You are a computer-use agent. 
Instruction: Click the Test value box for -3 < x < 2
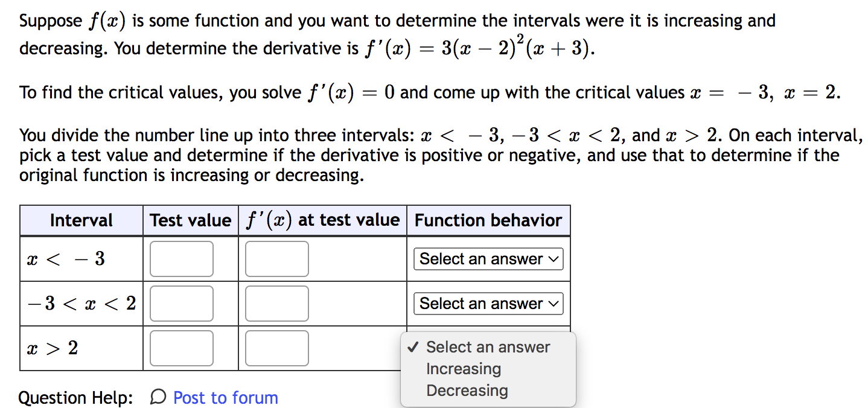coord(181,303)
